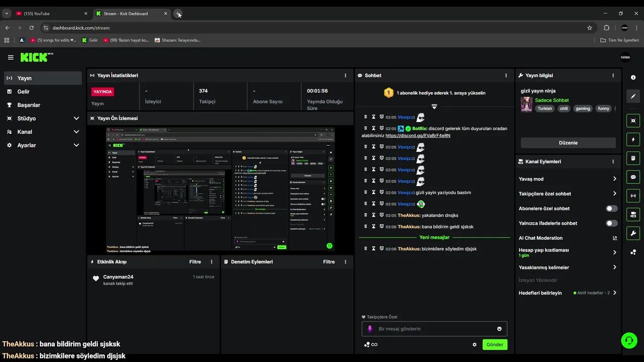This screenshot has width=644, height=362.
Task: Open the profile avatar menu
Action: pyautogui.click(x=625, y=57)
